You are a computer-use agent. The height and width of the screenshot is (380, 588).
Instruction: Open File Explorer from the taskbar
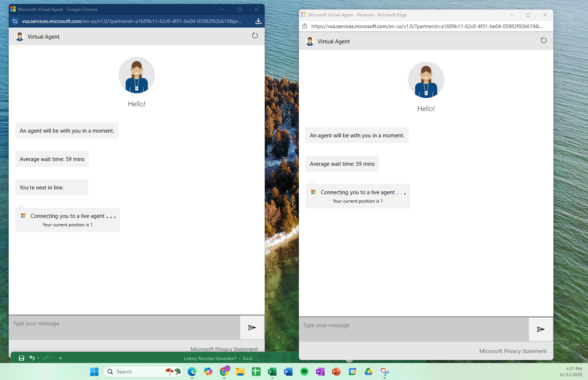(240, 372)
